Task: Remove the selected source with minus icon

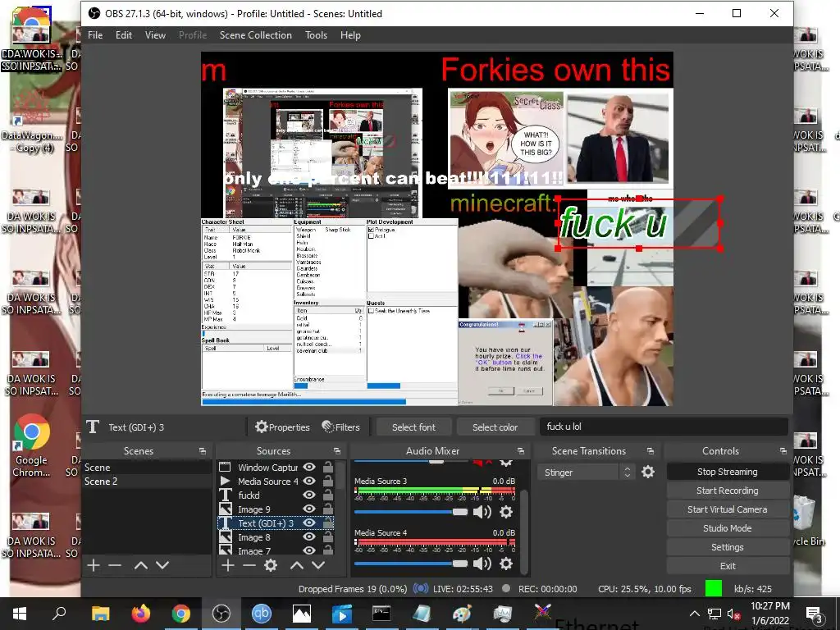Action: [x=249, y=565]
